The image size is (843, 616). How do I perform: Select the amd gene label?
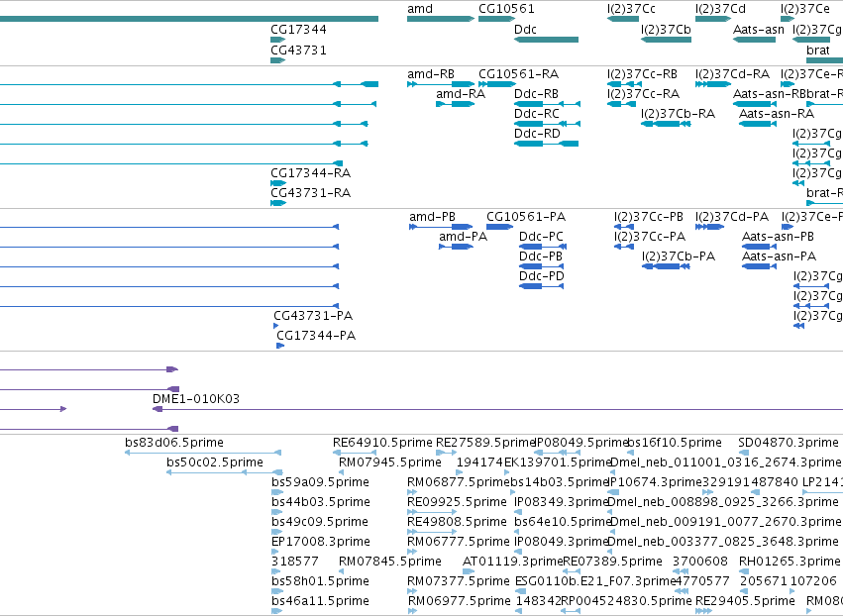(420, 9)
